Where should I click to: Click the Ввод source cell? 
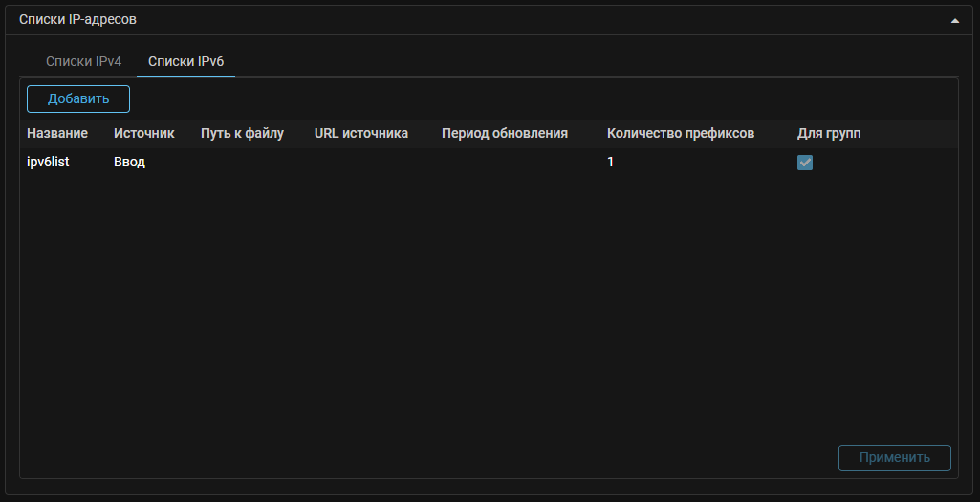point(129,163)
